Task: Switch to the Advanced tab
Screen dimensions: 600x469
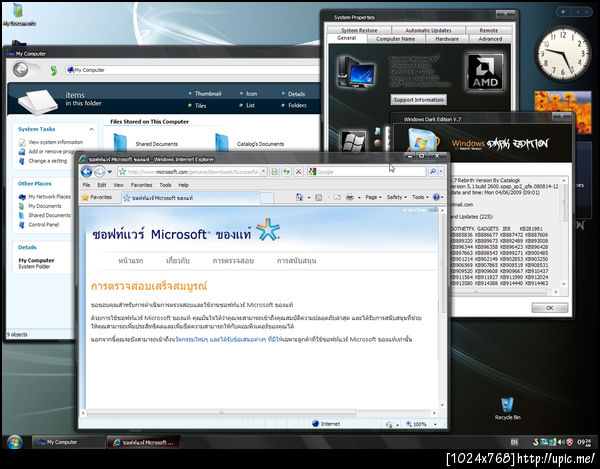Action: pos(490,39)
